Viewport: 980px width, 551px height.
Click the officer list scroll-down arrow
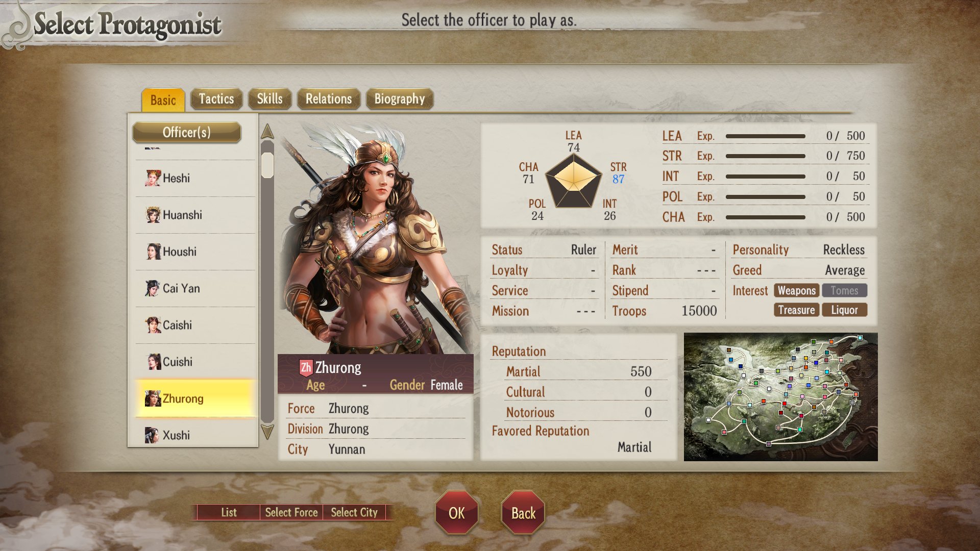tap(267, 432)
